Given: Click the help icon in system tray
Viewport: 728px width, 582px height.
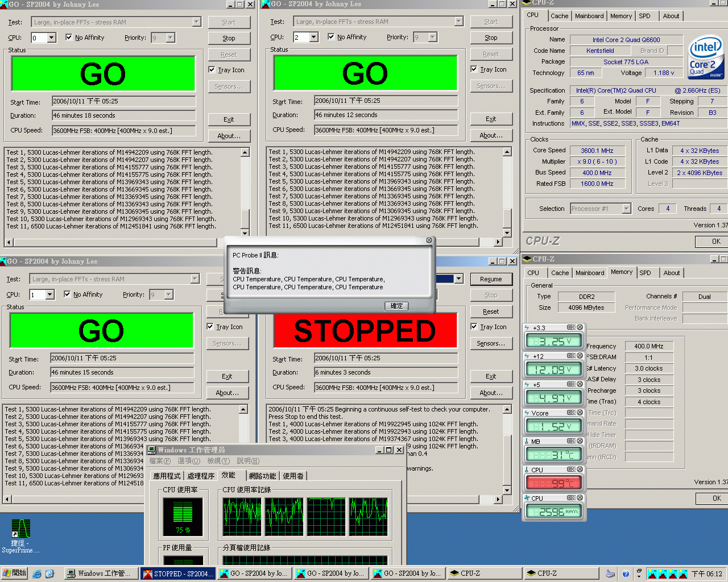Looking at the screenshot, I should pyautogui.click(x=626, y=574).
